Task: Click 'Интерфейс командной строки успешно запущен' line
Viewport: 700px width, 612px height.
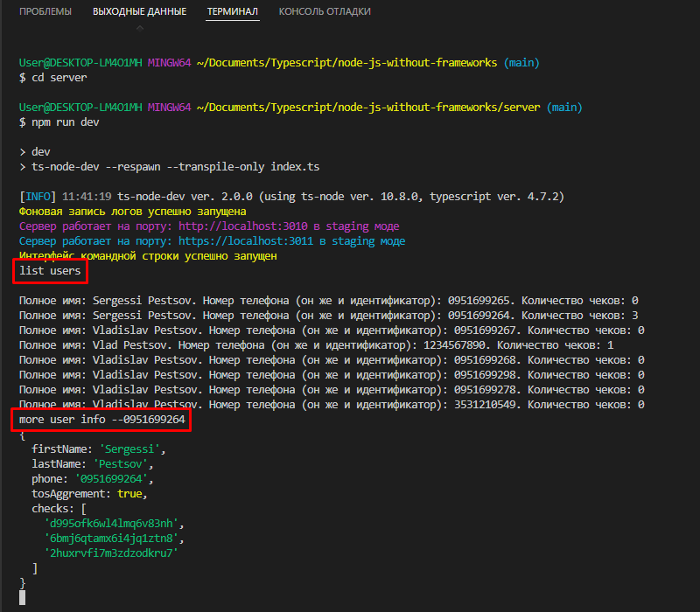Action: click(x=148, y=256)
